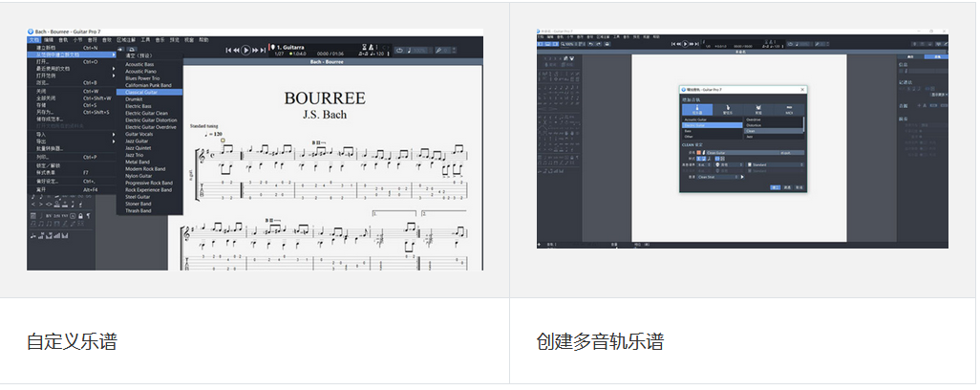Open the 编辑 menu in left screenshot
Image resolution: width=980 pixels, height=390 pixels.
pyautogui.click(x=49, y=40)
